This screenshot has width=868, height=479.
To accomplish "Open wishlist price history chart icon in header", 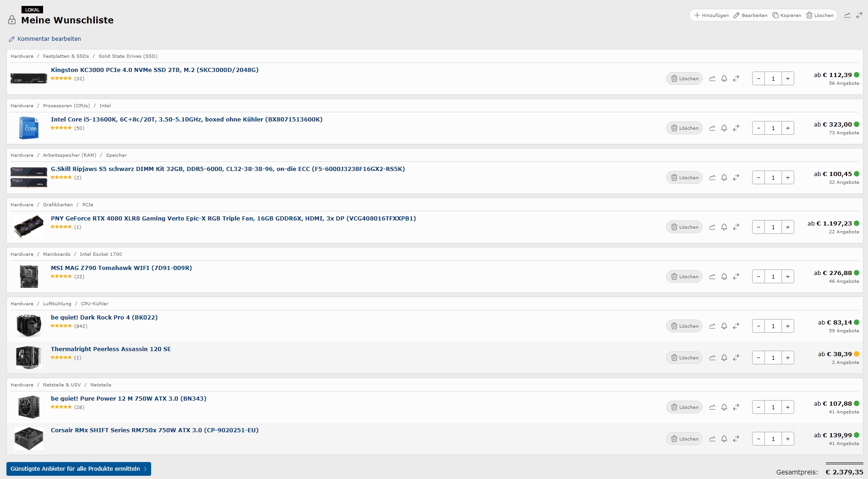I will click(847, 15).
